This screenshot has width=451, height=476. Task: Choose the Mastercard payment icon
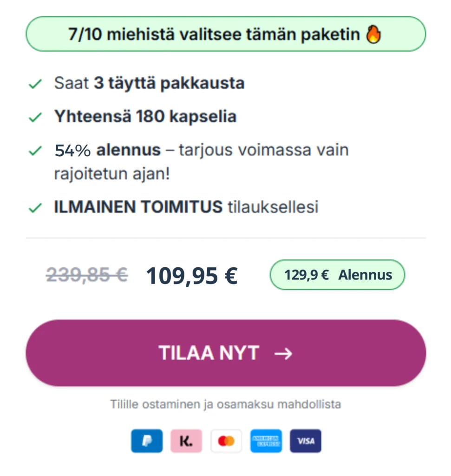[226, 441]
